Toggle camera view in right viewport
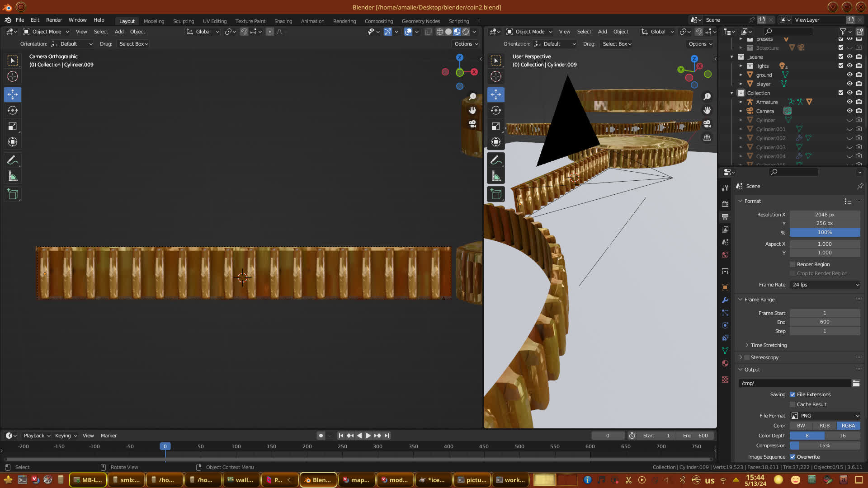The width and height of the screenshot is (868, 488). point(707,124)
